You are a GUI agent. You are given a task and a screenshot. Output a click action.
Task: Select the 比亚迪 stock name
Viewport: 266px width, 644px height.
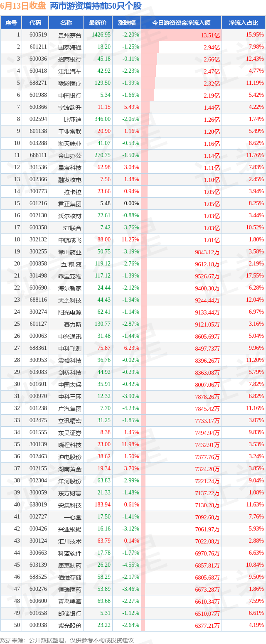point(73,119)
